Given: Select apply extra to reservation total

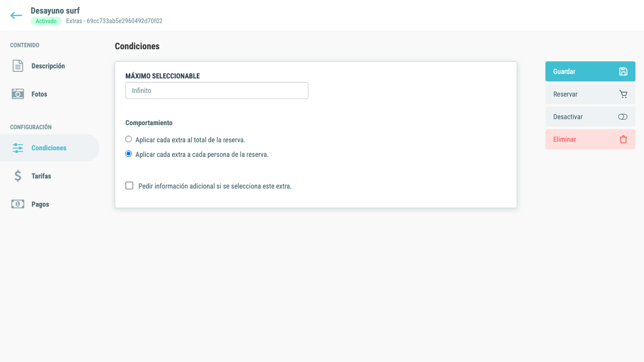Looking at the screenshot, I should (x=128, y=139).
